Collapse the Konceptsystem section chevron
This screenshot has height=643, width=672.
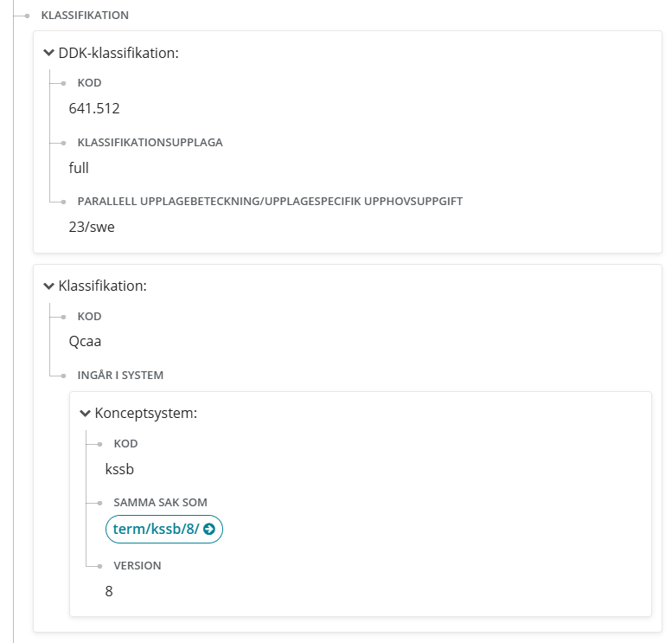(86, 413)
